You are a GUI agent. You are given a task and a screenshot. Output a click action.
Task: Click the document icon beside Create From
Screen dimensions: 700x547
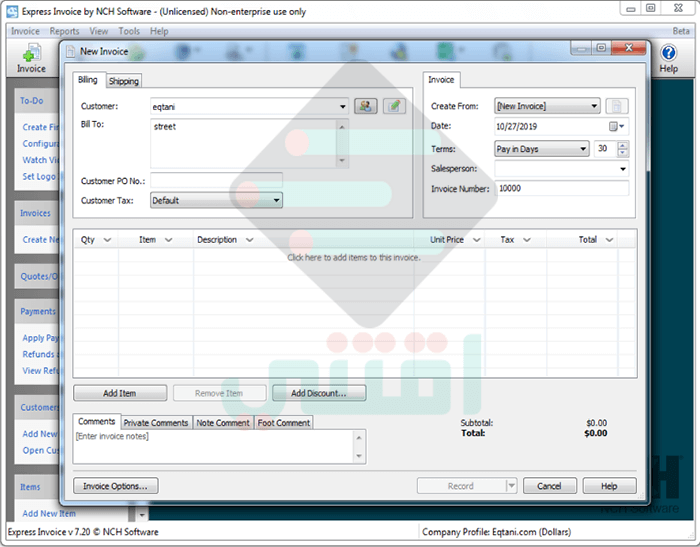(617, 106)
